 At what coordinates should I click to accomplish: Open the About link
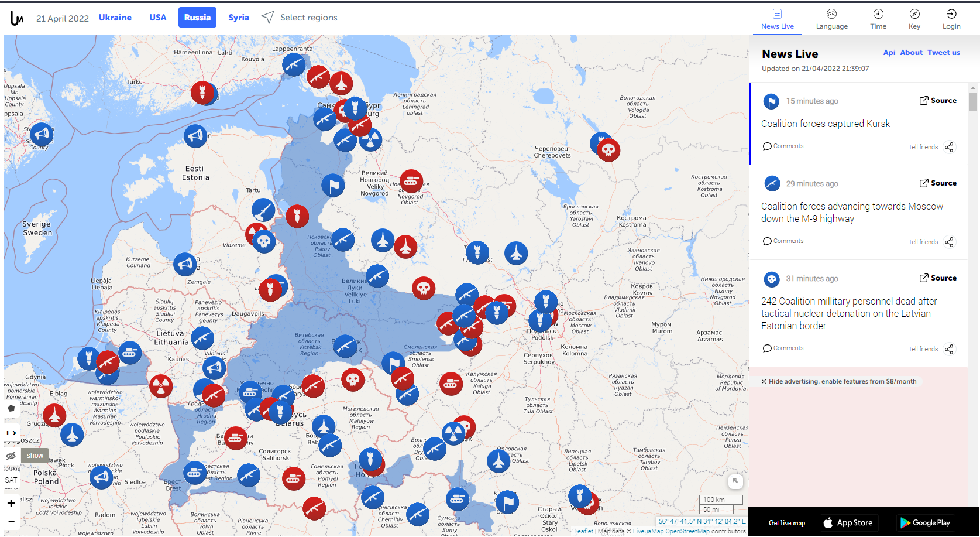click(x=912, y=53)
